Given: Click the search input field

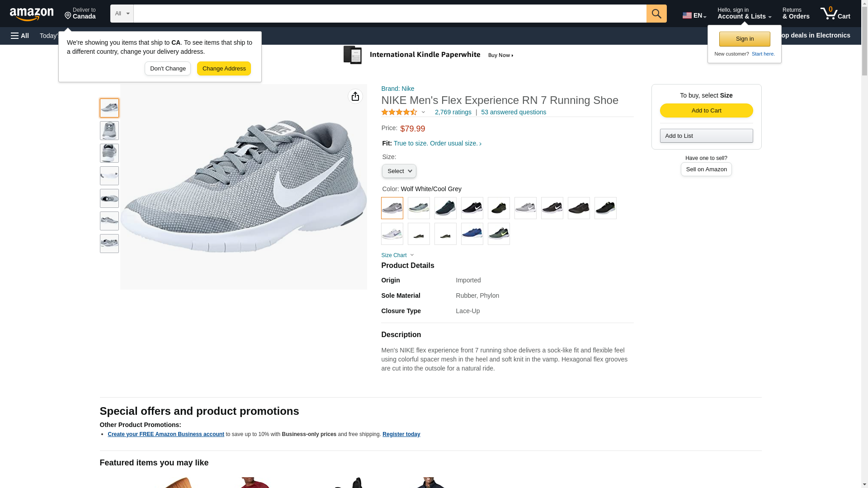Looking at the screenshot, I should [390, 14].
